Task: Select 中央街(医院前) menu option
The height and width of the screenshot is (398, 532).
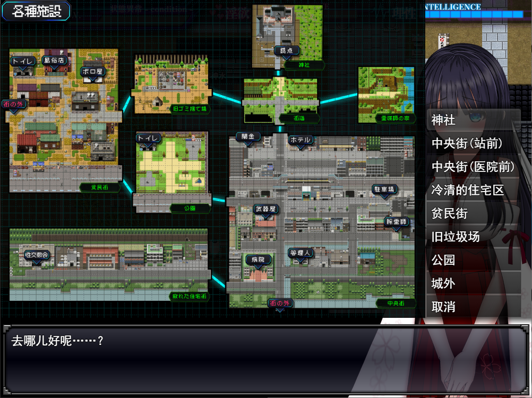Action: click(473, 167)
